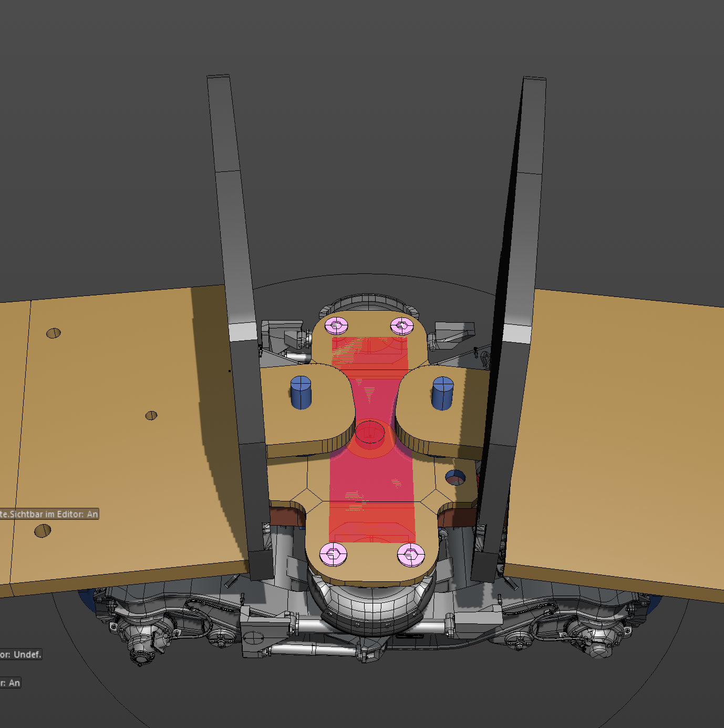
Task: Select the left tall dark gray post
Action: click(239, 326)
